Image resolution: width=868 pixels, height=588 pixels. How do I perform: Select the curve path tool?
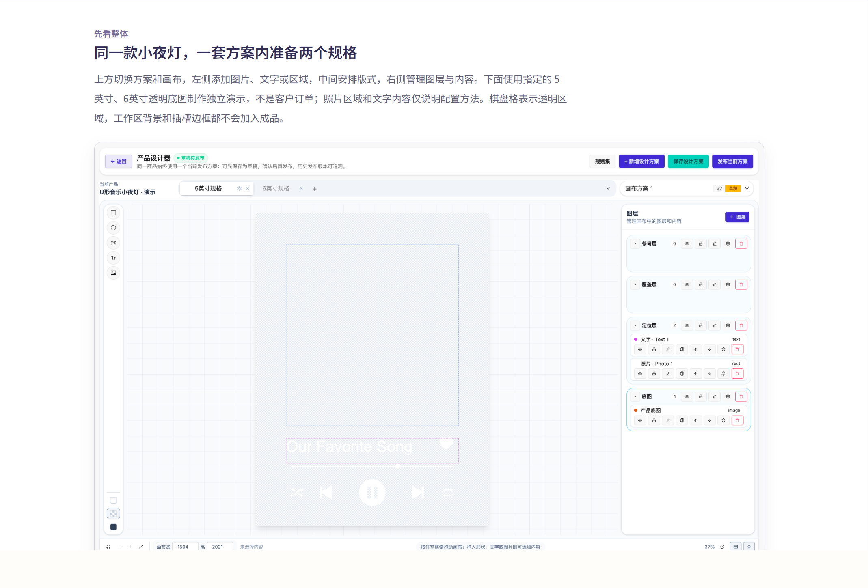(x=113, y=243)
